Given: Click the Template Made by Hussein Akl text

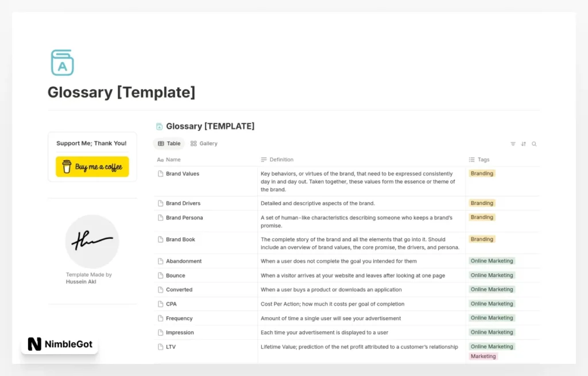Looking at the screenshot, I should point(89,278).
